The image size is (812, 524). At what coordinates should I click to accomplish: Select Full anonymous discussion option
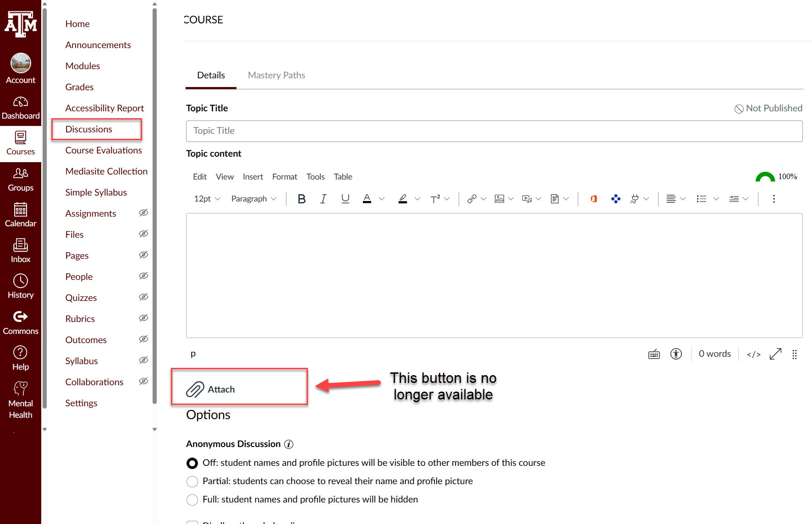click(192, 500)
